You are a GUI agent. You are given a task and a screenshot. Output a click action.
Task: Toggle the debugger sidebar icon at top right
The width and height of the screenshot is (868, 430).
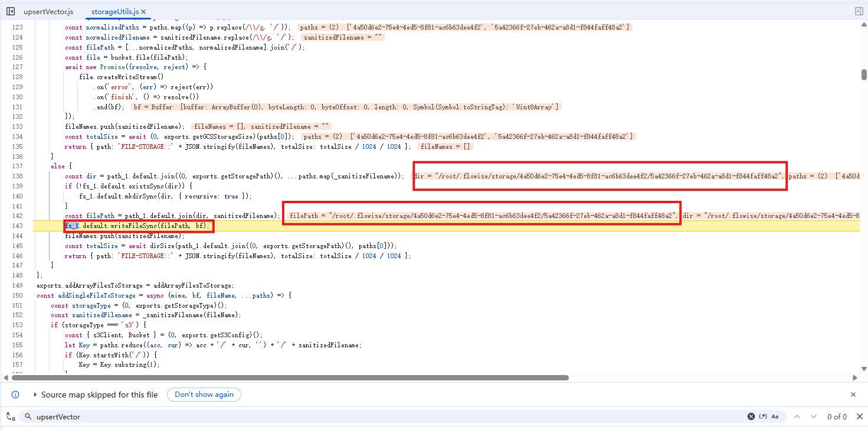pyautogui.click(x=859, y=11)
